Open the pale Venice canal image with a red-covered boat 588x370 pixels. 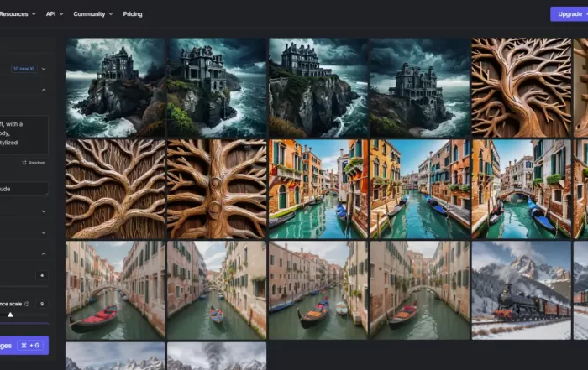point(115,290)
